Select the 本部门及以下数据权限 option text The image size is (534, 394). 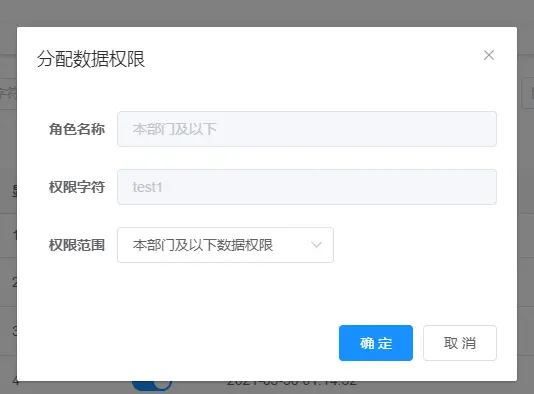203,245
